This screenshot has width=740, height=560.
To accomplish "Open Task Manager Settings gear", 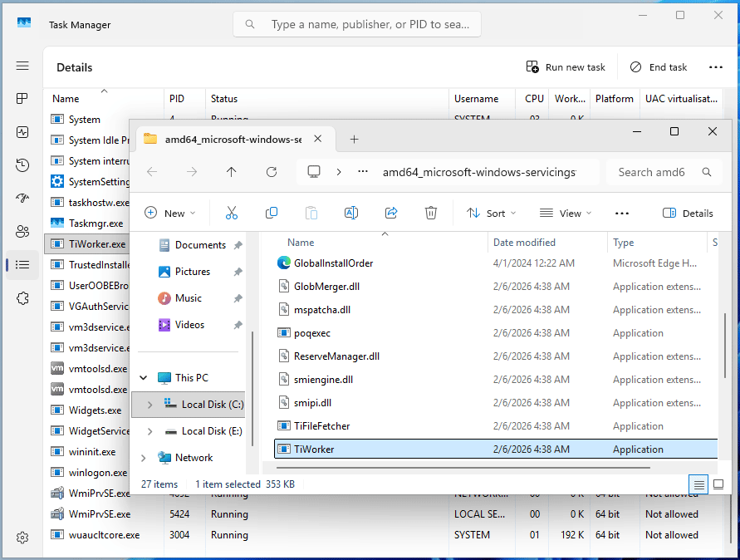I will 22,538.
